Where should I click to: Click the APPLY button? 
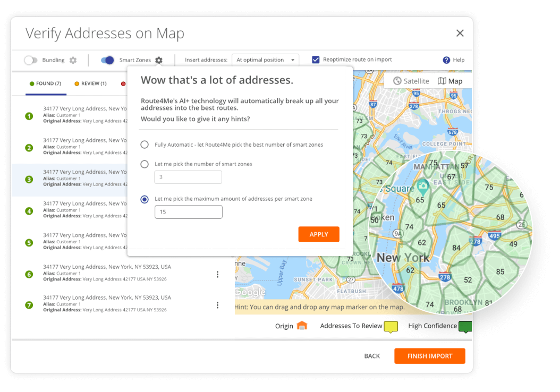(x=319, y=234)
